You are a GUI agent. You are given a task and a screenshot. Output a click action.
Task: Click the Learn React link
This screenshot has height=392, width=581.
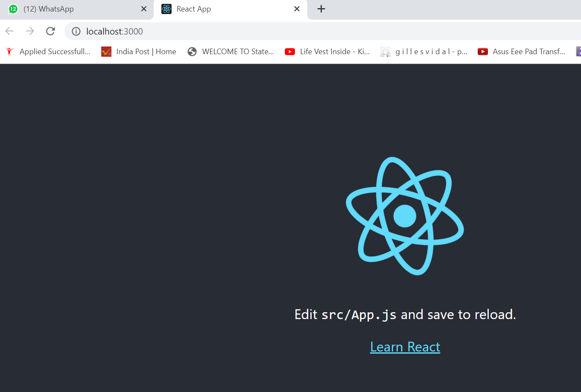(405, 347)
